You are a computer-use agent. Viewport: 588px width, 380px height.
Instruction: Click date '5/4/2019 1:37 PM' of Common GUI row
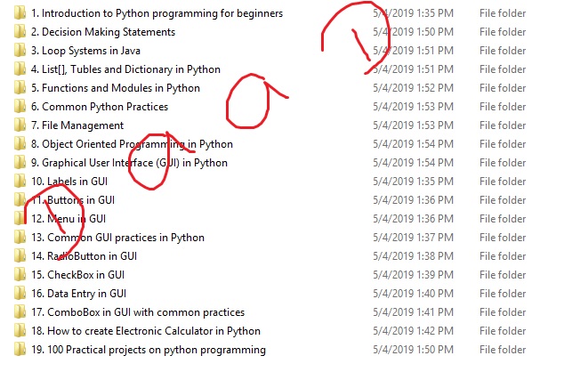(x=414, y=238)
